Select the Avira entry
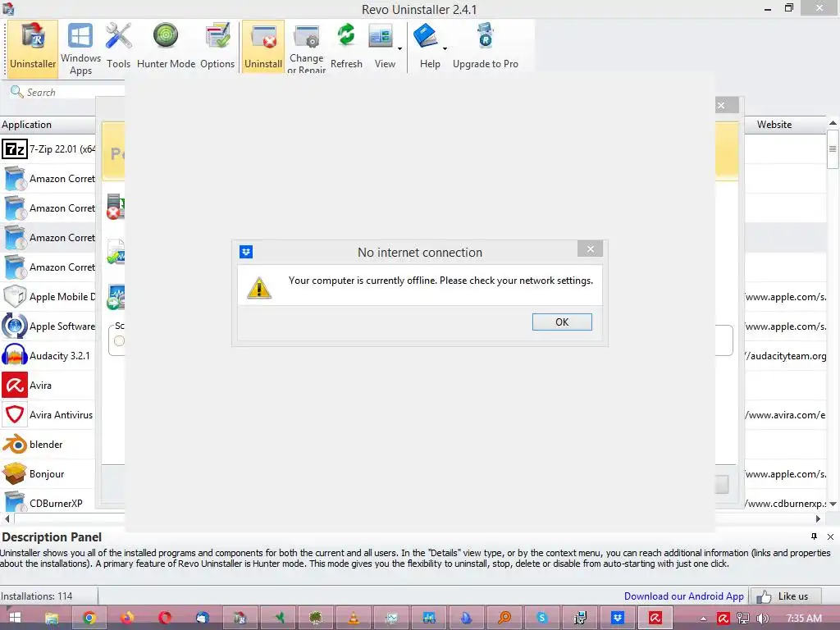The image size is (840, 630). tap(48, 385)
